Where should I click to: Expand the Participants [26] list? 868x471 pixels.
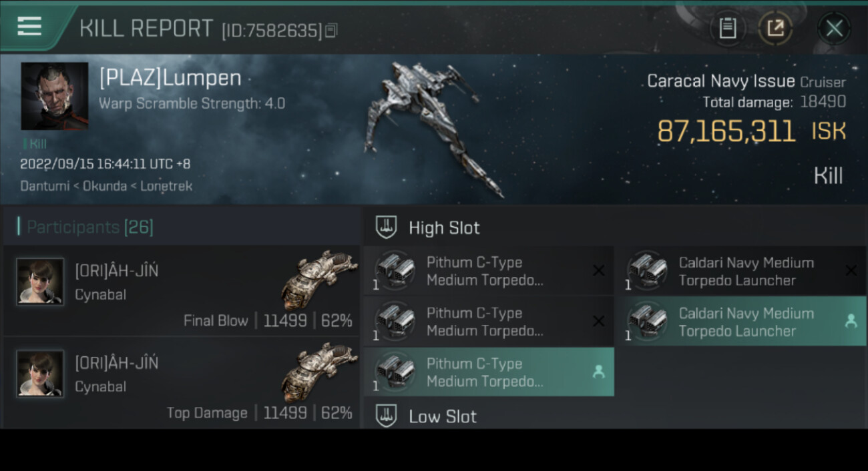tap(90, 227)
